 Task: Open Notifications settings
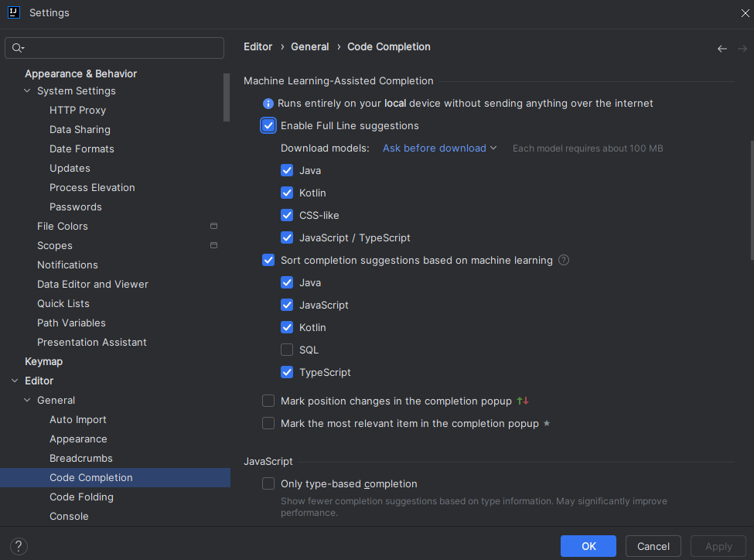click(67, 265)
